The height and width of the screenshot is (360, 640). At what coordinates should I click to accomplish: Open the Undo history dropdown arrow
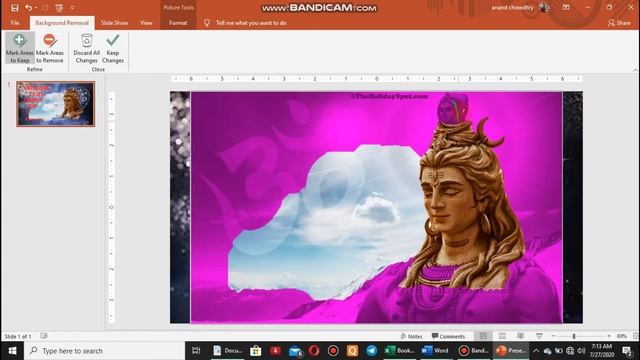click(x=36, y=8)
